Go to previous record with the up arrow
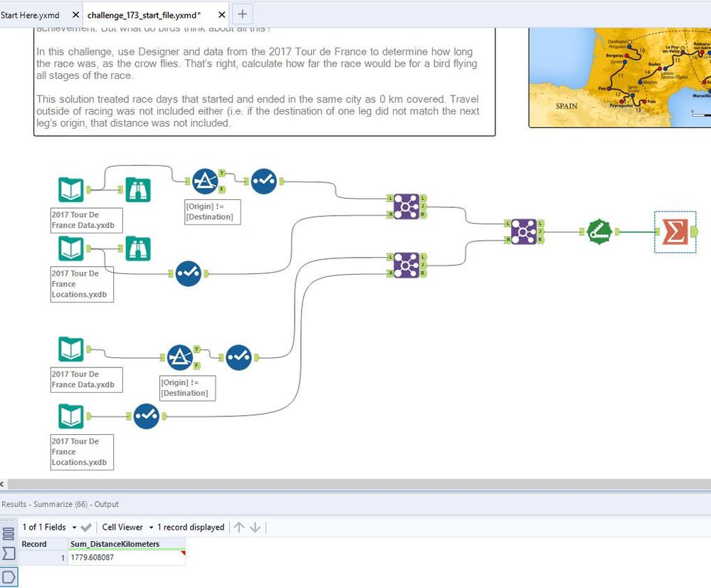Screen dimensions: 711x588 coord(239,527)
